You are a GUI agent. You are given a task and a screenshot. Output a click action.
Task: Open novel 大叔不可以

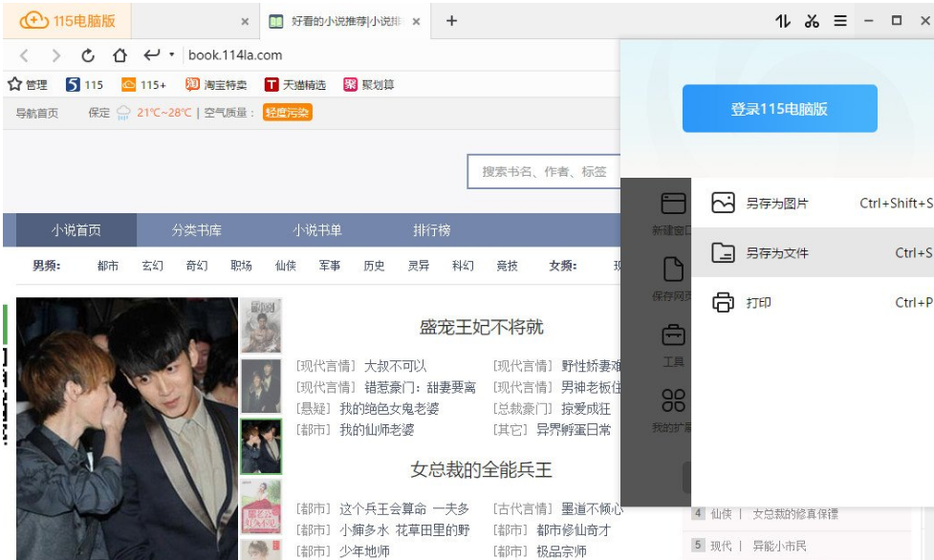coord(396,366)
